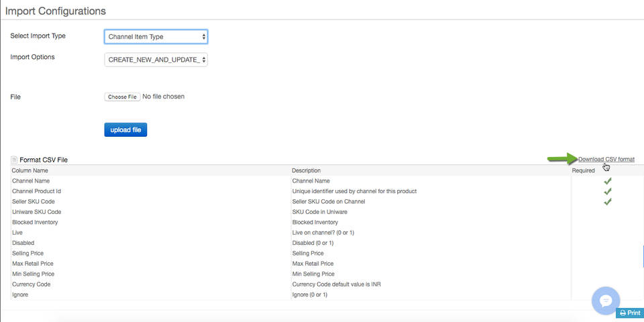Viewport: 644px width, 322px height.
Task: Open the chat bubble widget
Action: (606, 301)
